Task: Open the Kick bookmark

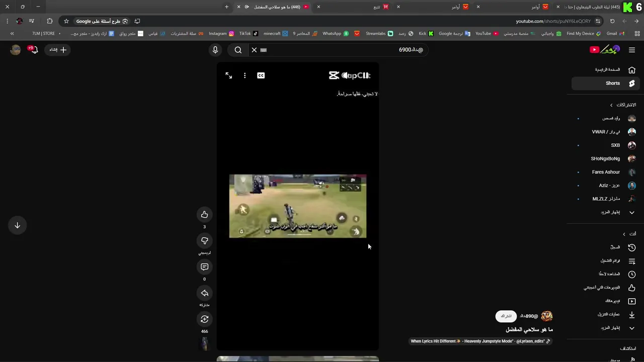Action: click(x=426, y=34)
